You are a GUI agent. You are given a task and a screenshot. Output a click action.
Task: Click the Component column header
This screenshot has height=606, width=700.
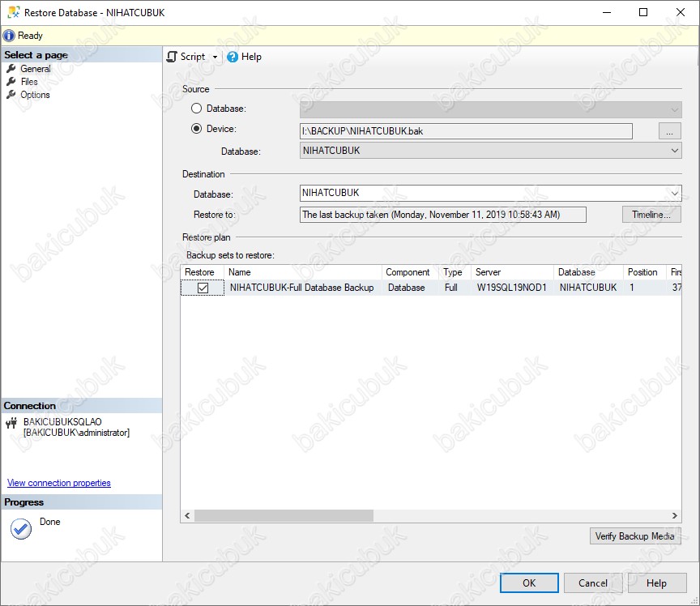click(x=410, y=272)
